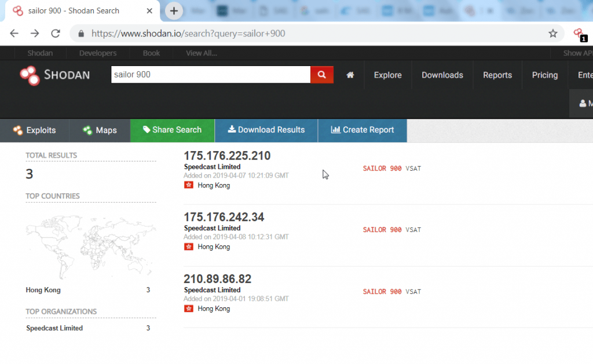Viewport: 593px width, 364px height.
Task: Click the total results count 3
Action: [29, 174]
